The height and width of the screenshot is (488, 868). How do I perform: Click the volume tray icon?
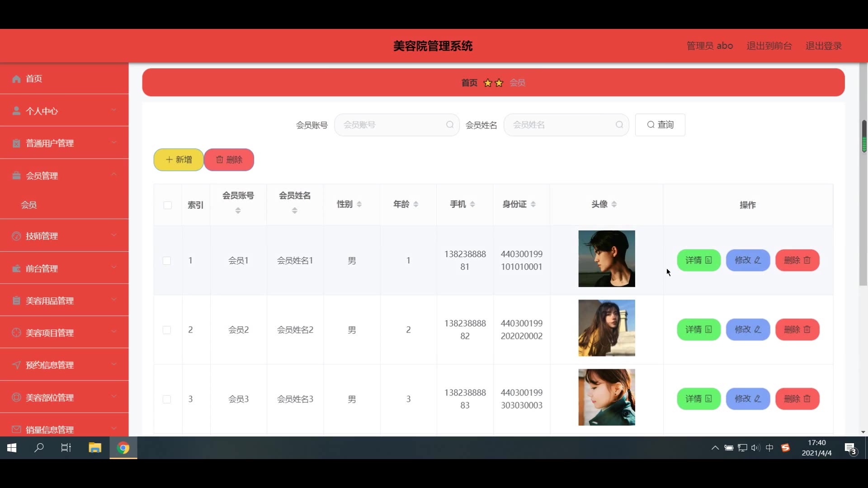click(755, 448)
